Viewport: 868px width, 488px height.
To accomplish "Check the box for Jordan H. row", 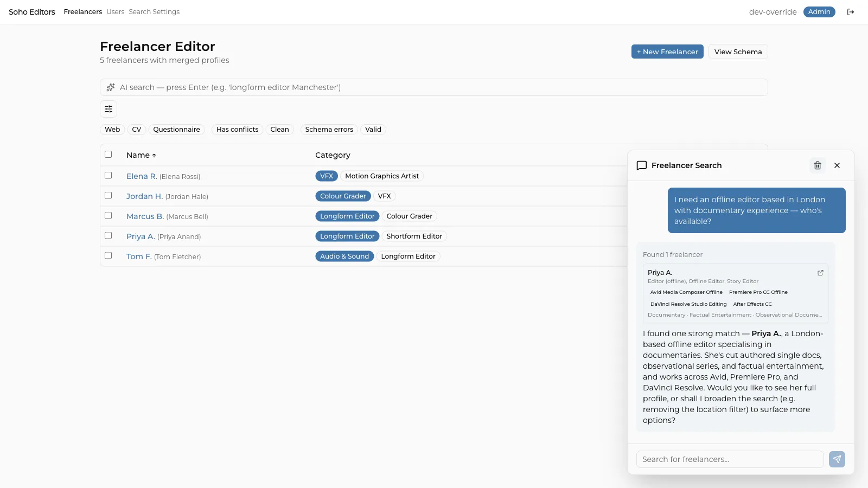I will (x=108, y=196).
